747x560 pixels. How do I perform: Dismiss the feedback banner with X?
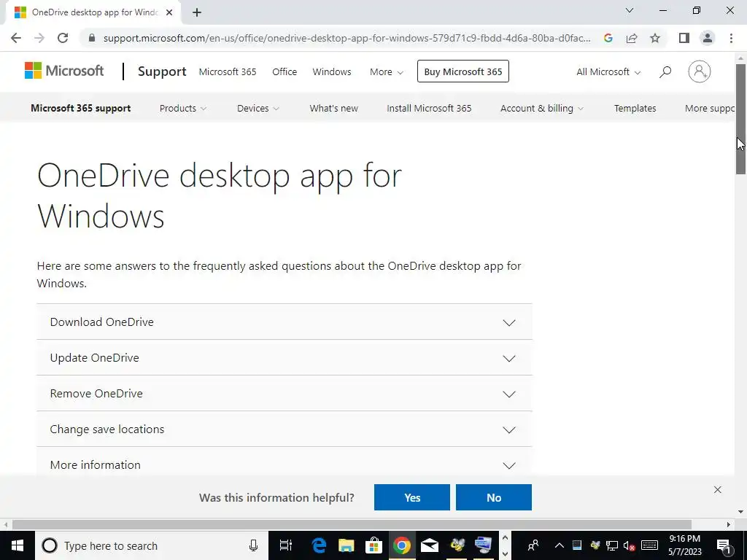tap(718, 489)
